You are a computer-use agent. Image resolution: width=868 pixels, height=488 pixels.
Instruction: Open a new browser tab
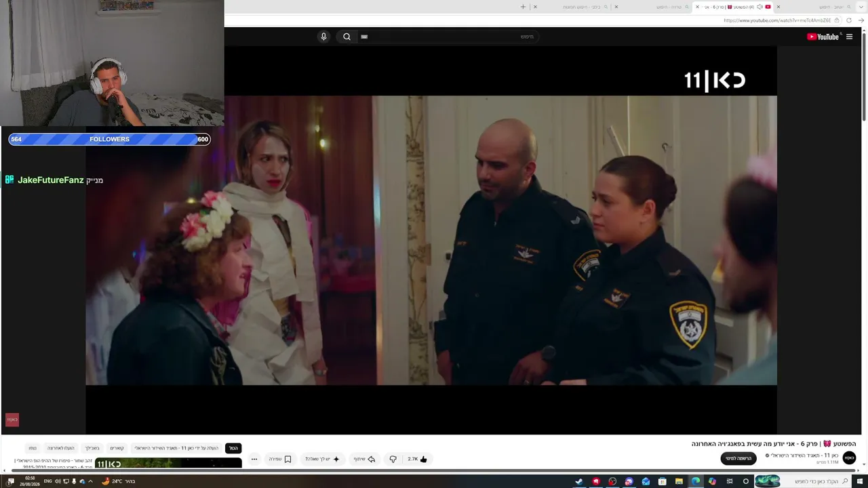(x=523, y=7)
